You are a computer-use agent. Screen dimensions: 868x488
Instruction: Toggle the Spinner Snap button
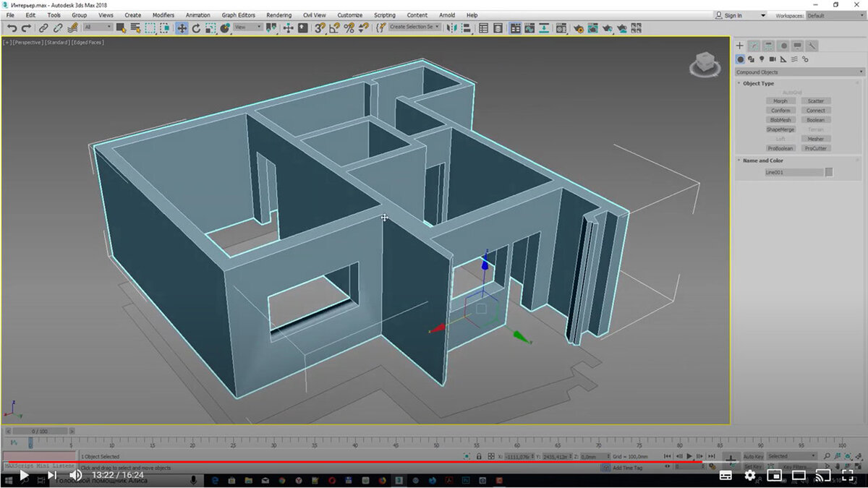point(363,28)
